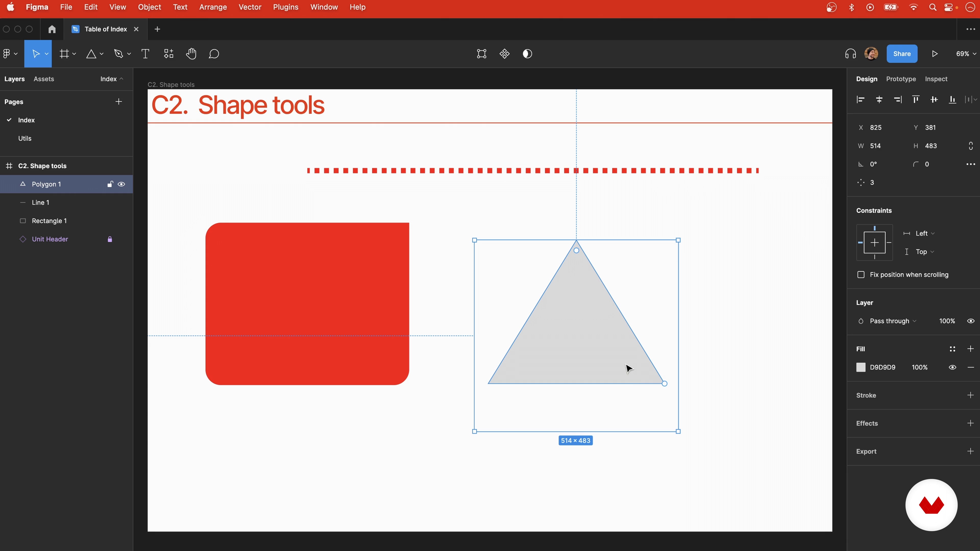Image resolution: width=980 pixels, height=551 pixels.
Task: Click the Create component icon
Action: [x=505, y=54]
